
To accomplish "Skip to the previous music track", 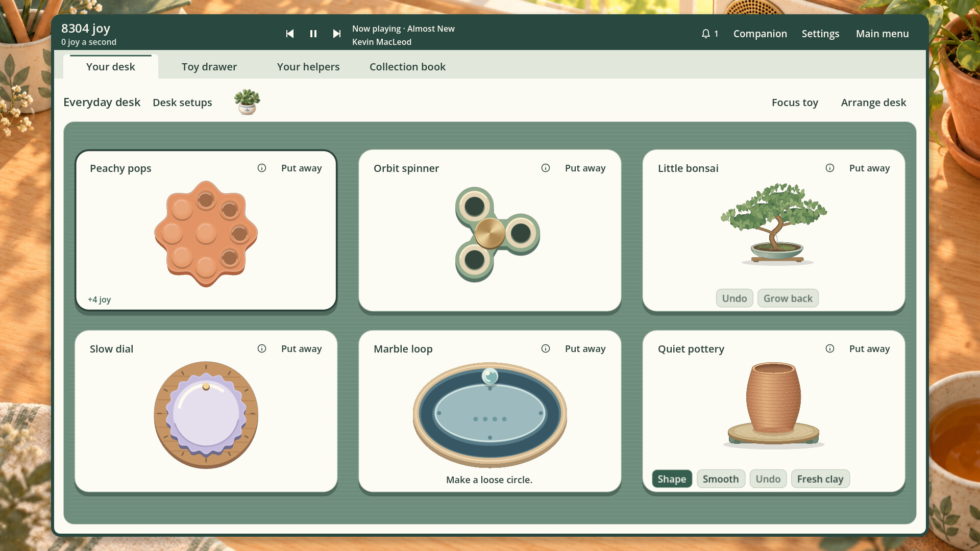I will point(289,34).
